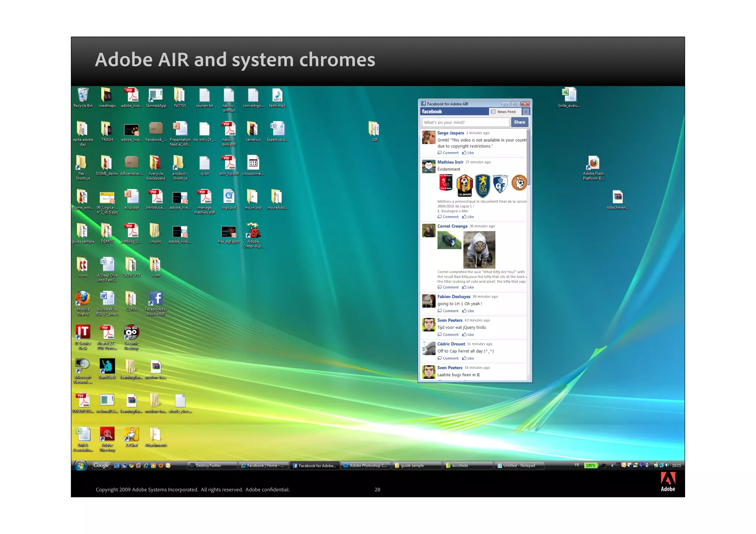Open the EMEA Associatio... spreadsheet shortcut
756x534 pixels.
83,439
